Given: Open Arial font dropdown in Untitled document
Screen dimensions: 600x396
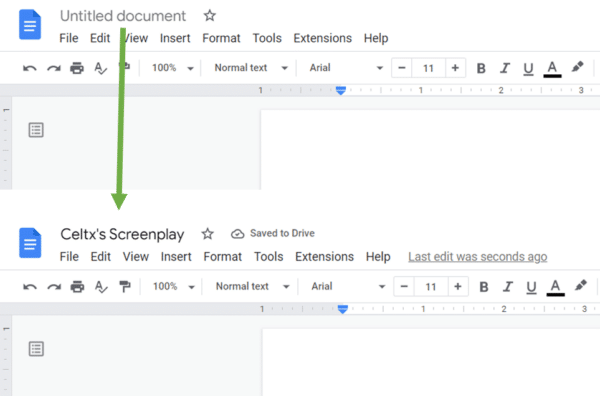Looking at the screenshot, I should 346,68.
